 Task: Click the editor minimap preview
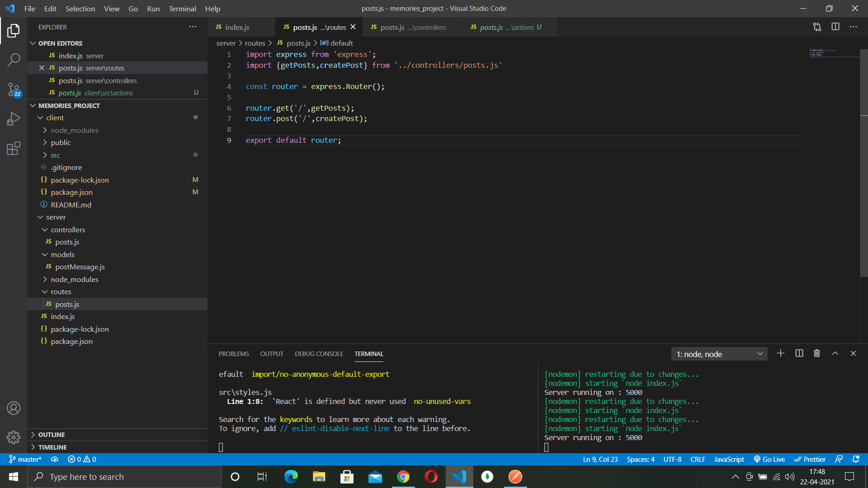834,53
